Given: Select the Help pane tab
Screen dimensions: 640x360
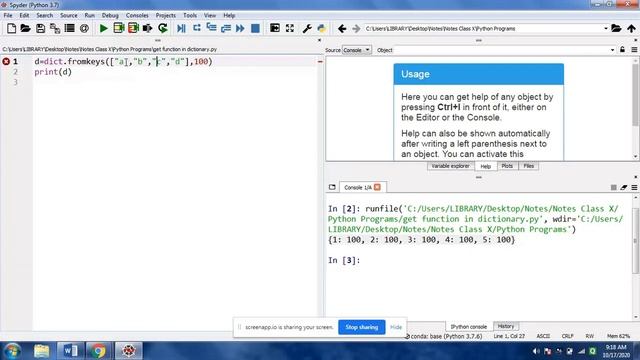Looking at the screenshot, I should pos(485,166).
